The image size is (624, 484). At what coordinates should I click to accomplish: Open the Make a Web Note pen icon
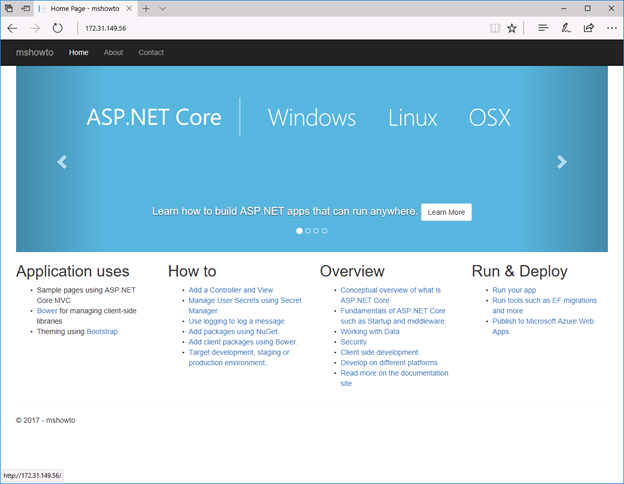566,28
